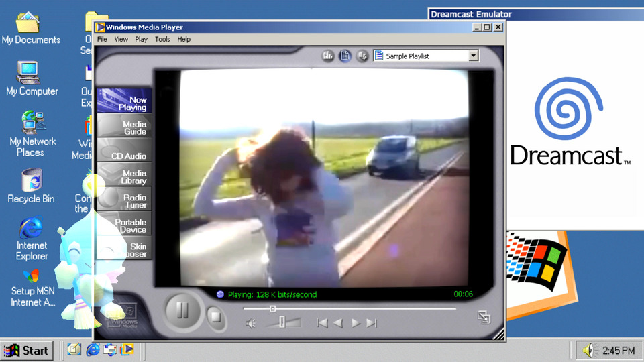Show equalizer and settings icon

pos(328,56)
